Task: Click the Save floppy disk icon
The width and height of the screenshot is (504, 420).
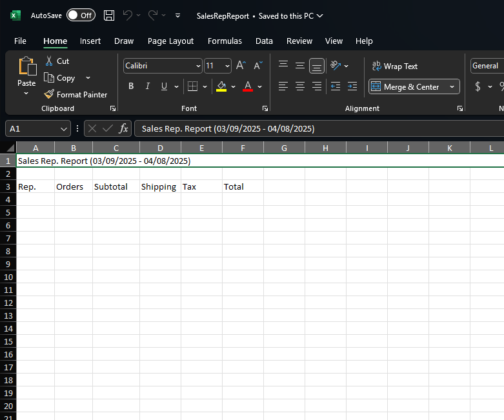Action: click(x=109, y=15)
